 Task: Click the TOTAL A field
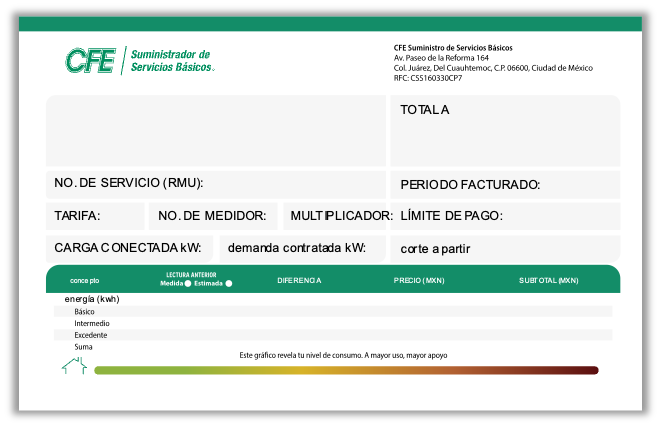pos(504,130)
